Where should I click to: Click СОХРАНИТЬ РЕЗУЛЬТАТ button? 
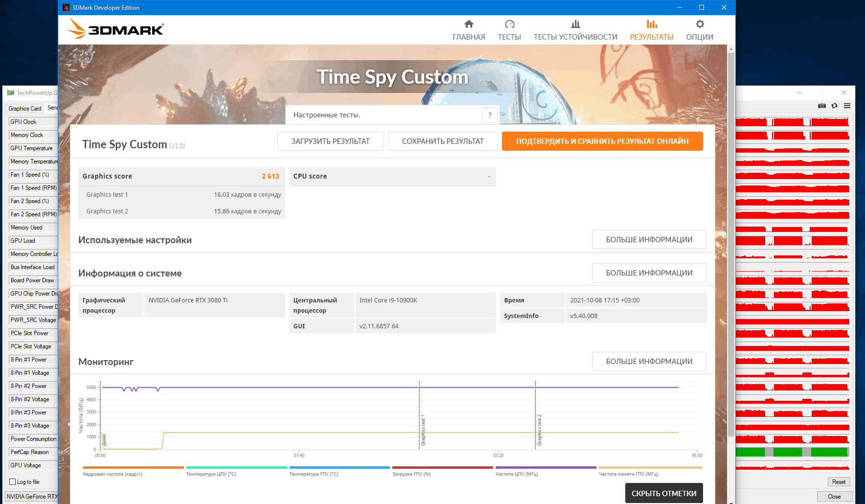(x=443, y=141)
